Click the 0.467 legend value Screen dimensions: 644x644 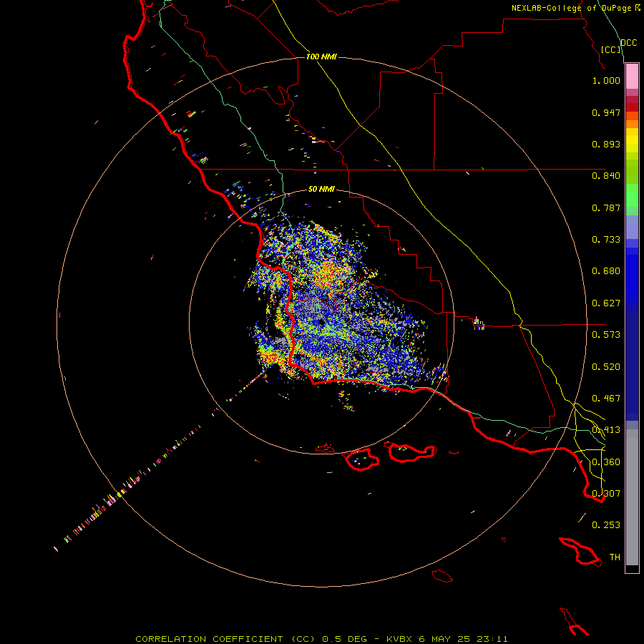click(606, 399)
